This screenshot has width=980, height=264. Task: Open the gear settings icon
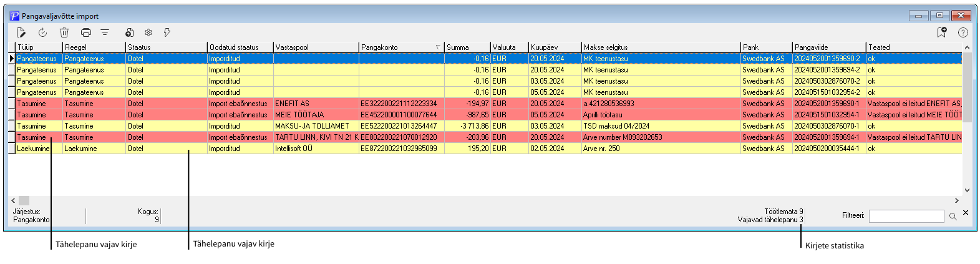coord(148,32)
